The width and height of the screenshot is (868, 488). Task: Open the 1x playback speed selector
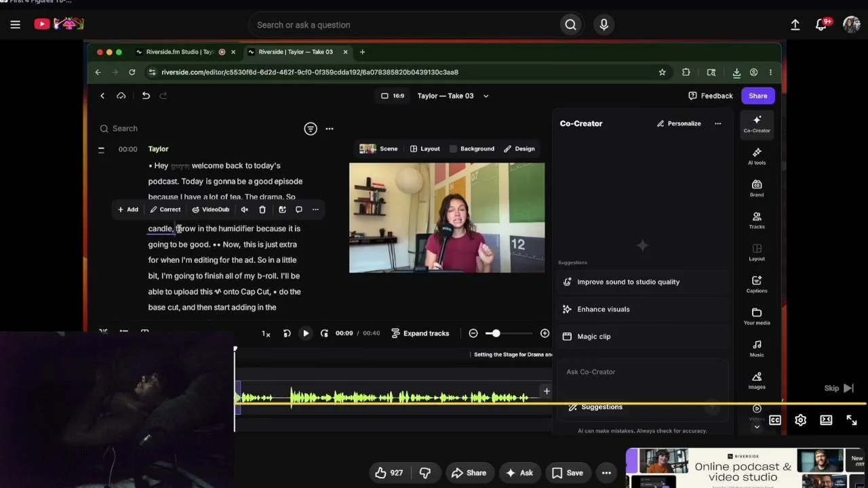click(x=266, y=333)
